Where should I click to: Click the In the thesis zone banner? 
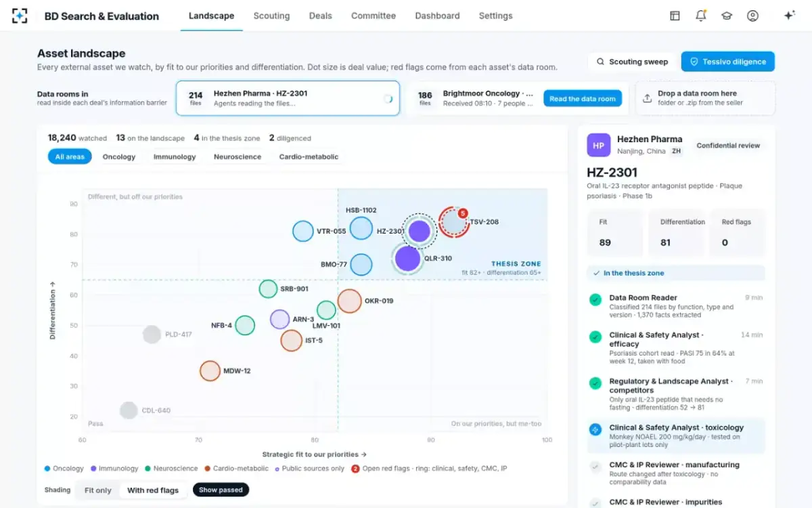pos(675,273)
